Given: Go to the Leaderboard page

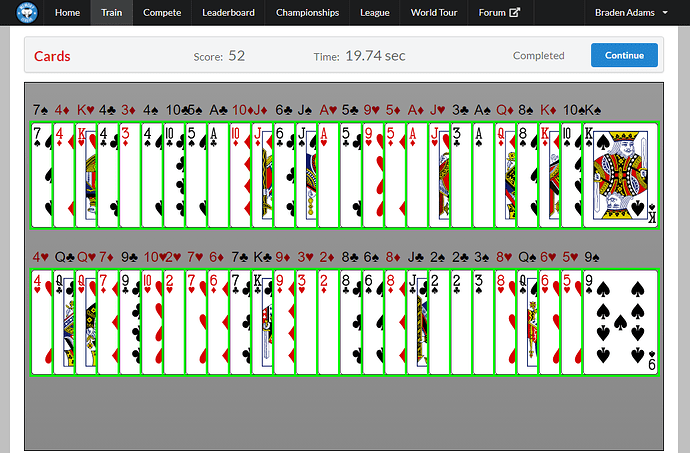Looking at the screenshot, I should (228, 13).
